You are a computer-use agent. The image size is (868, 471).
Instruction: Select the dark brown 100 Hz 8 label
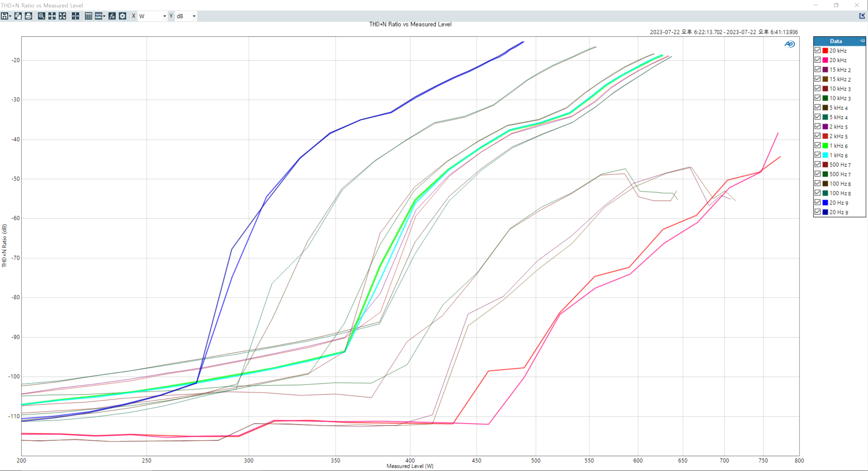coord(840,184)
